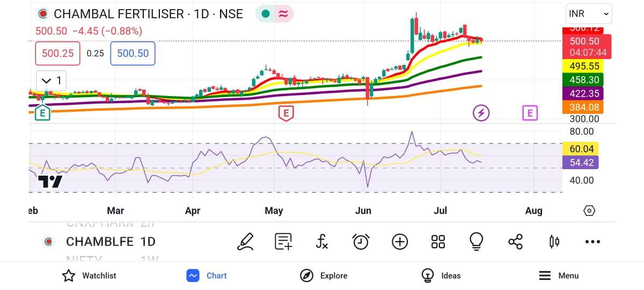Click the orange 384.08 moving average label
Screen dimensions: 644x290
click(x=583, y=107)
